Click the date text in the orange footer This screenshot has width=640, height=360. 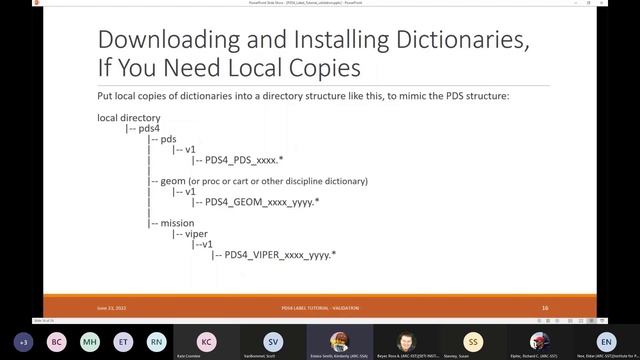click(x=111, y=308)
